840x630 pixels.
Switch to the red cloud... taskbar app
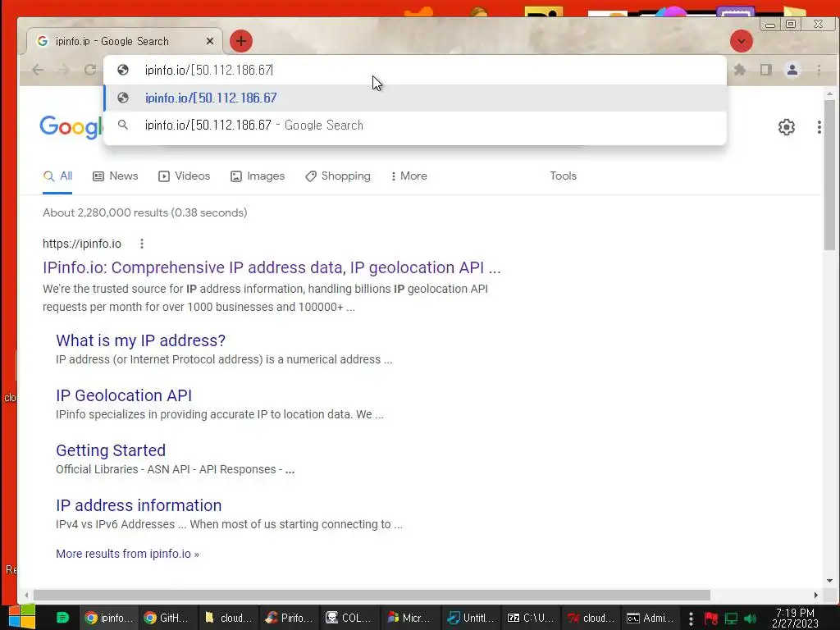pos(591,618)
